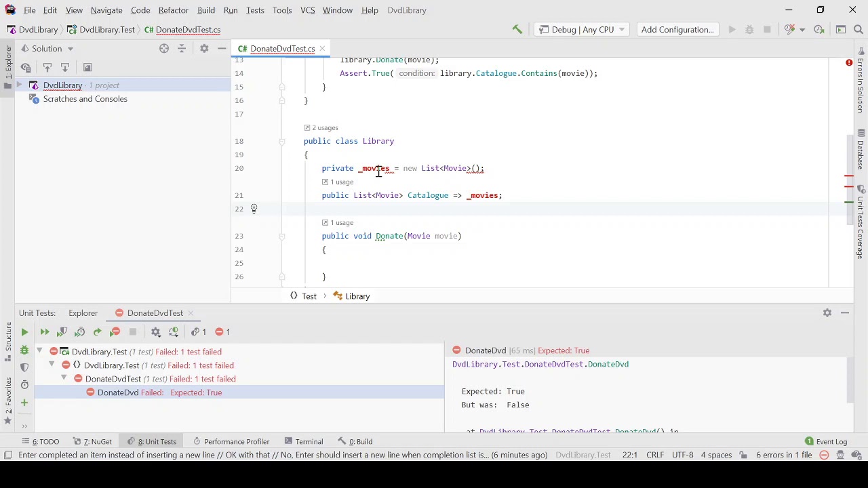The width and height of the screenshot is (868, 488).
Task: Open the Navigate menu
Action: click(x=106, y=10)
